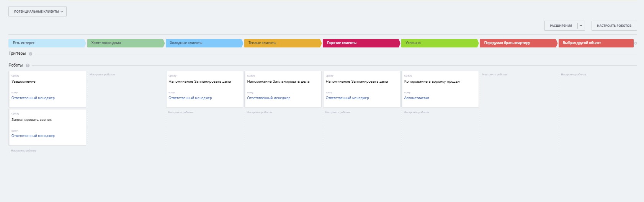Select the Есть интерес stage
The image size is (644, 202).
point(47,43)
